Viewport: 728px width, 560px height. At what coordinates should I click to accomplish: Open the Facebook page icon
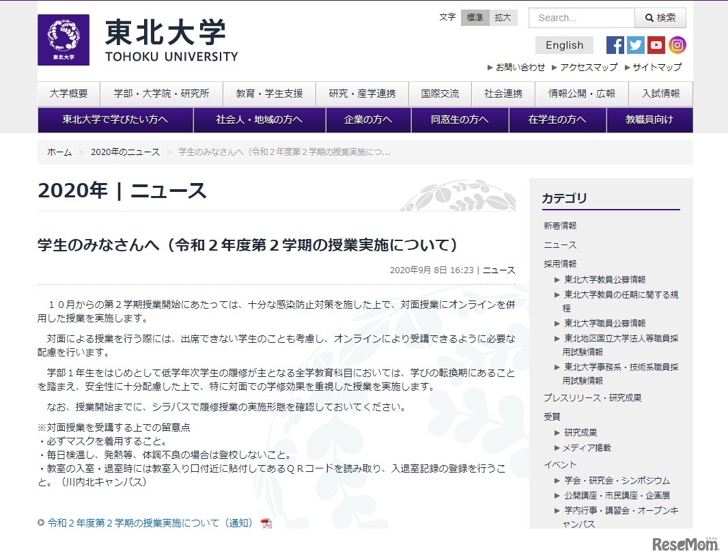614,44
